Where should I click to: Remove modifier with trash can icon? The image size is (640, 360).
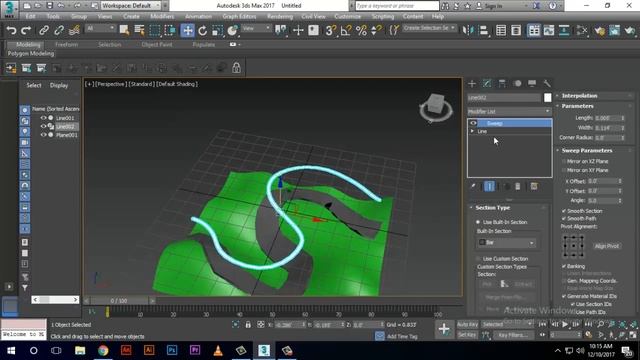[518, 186]
